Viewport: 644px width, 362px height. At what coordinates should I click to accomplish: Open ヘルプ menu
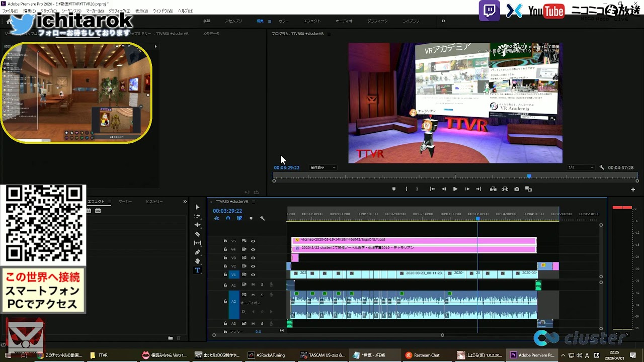coord(186,11)
